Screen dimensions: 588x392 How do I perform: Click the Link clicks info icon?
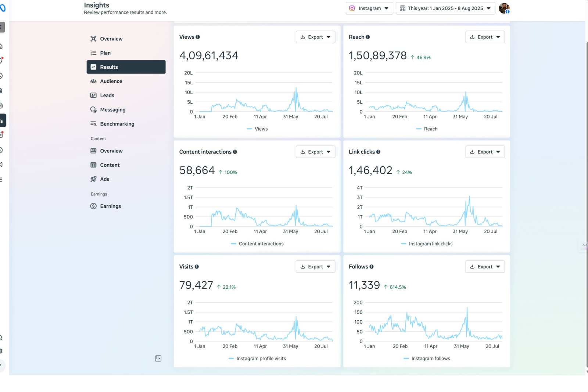(378, 152)
